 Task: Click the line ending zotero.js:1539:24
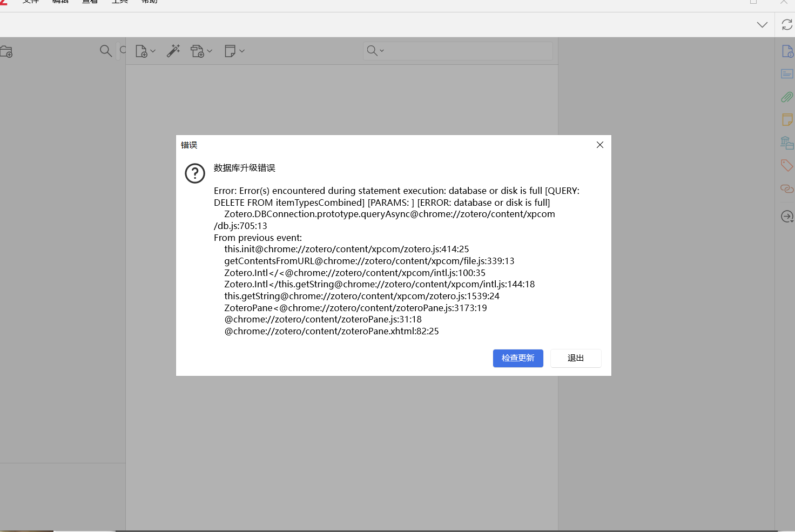(362, 296)
